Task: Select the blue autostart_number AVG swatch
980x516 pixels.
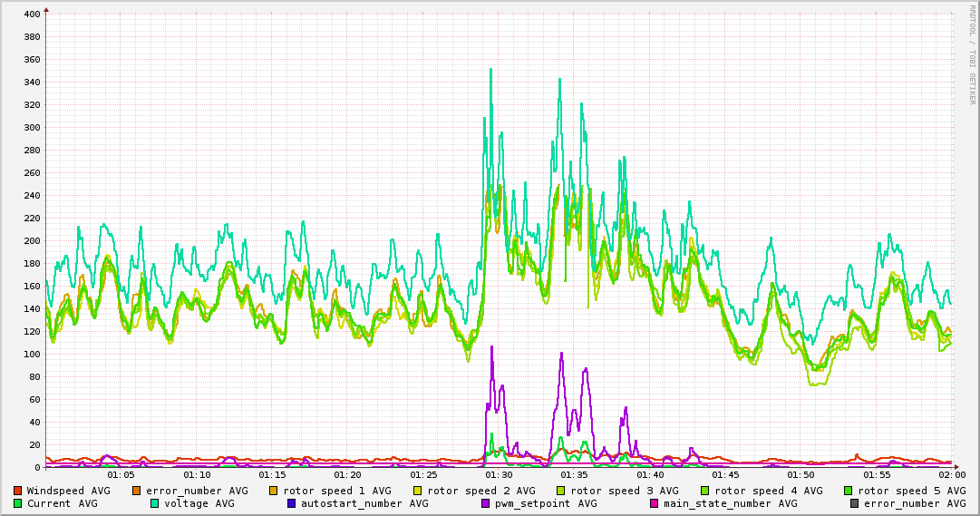Action: [x=292, y=503]
